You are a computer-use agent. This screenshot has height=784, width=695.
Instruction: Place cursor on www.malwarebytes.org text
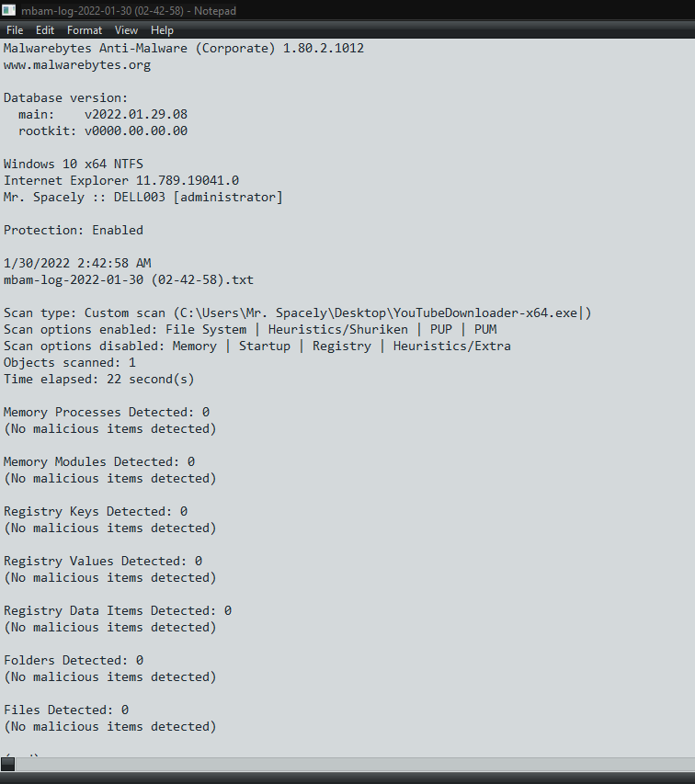(x=77, y=65)
